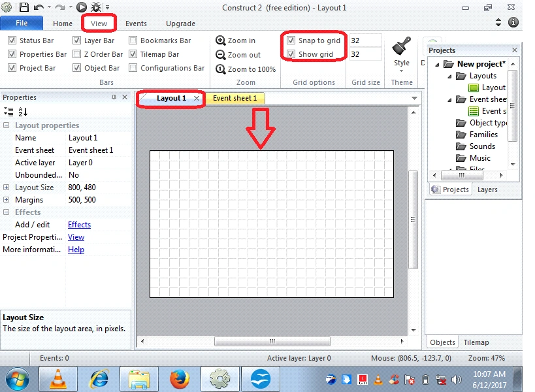Open the Object types folder
Screen dimensions: 535x392
(481, 123)
